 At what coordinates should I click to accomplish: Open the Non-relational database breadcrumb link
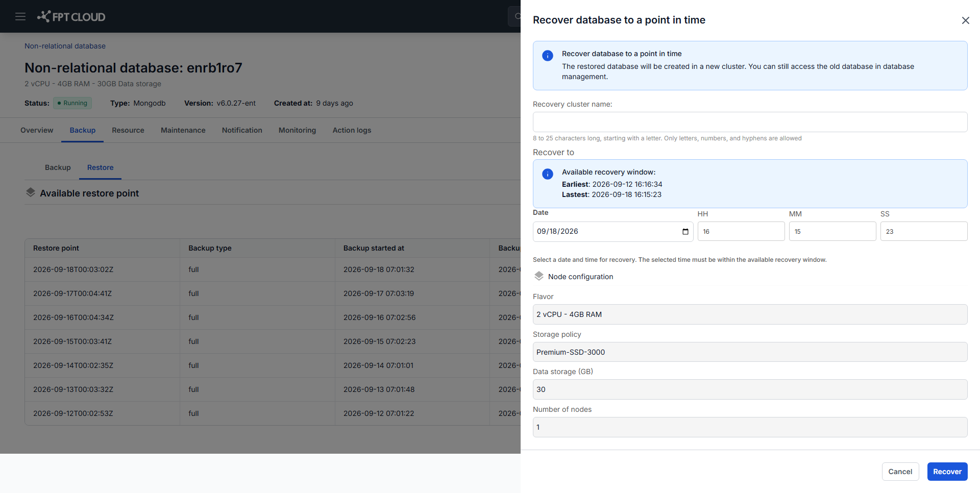click(65, 46)
